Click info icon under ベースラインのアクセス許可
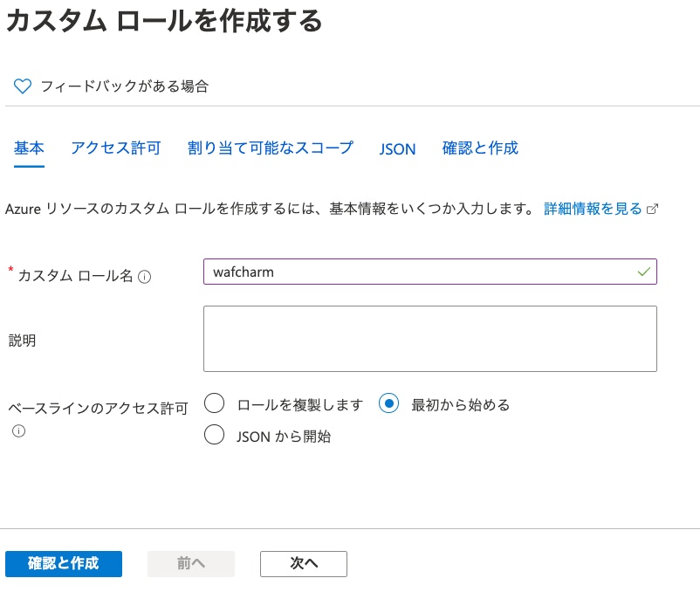 point(18,430)
